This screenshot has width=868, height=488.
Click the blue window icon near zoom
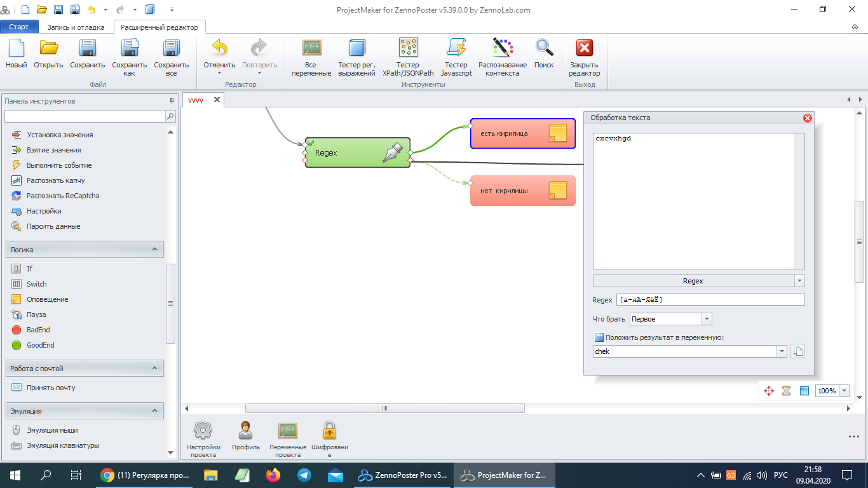tap(804, 391)
